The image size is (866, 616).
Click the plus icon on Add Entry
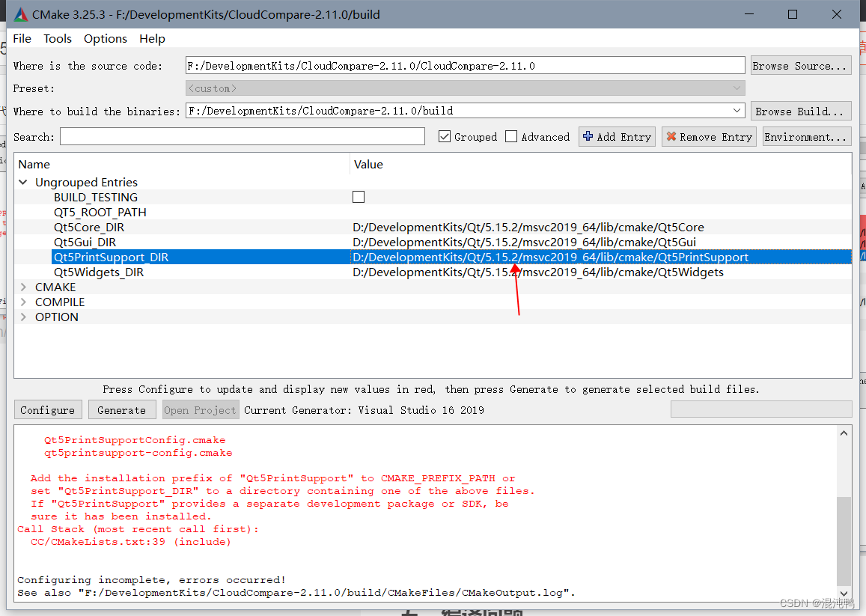[588, 136]
